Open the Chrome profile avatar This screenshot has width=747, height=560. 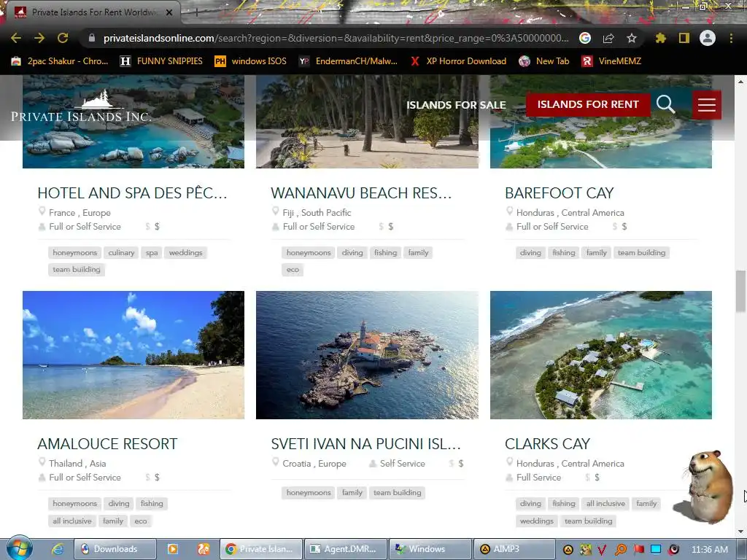(x=708, y=38)
